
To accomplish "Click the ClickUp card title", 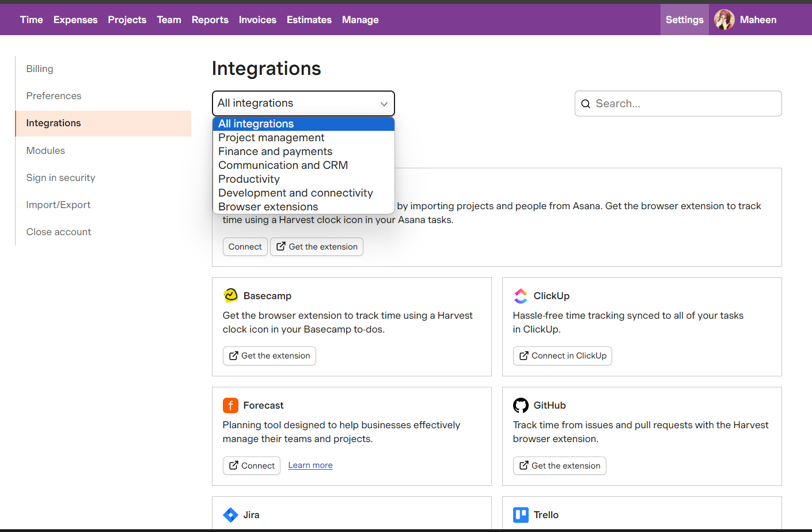I will click(552, 296).
